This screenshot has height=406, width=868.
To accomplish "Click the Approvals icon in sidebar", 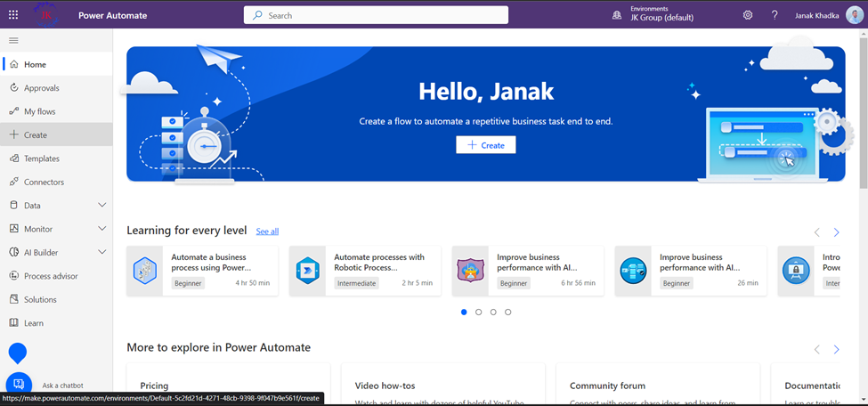I will (x=14, y=87).
